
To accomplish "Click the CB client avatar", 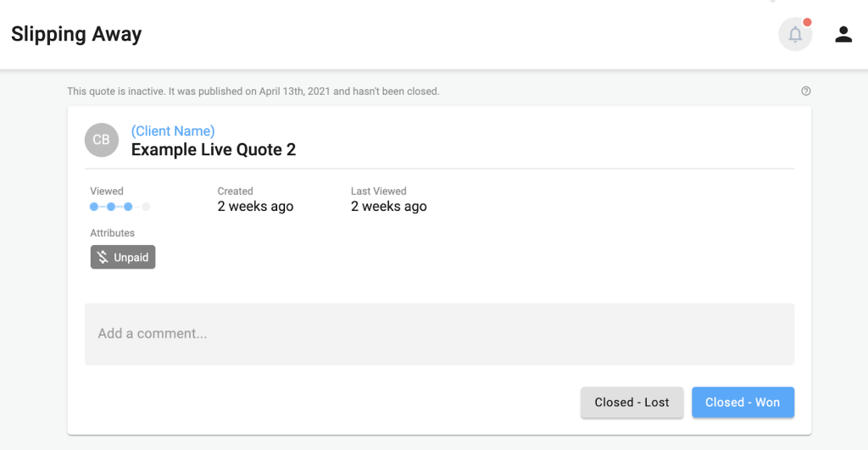I will [102, 140].
